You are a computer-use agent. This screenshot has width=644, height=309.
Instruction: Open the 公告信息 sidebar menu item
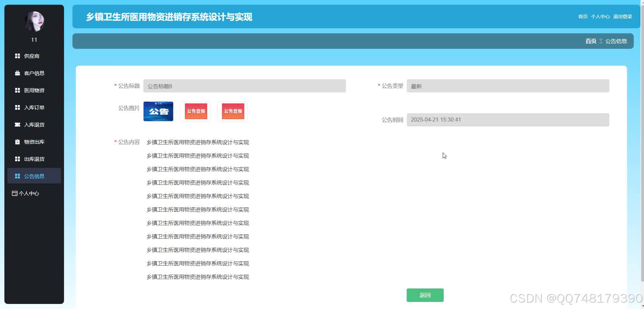point(34,176)
